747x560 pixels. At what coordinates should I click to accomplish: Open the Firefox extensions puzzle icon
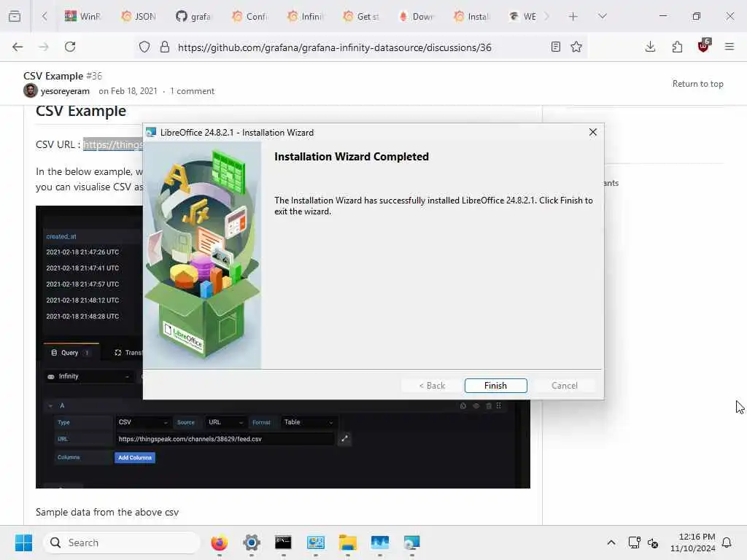coord(677,47)
